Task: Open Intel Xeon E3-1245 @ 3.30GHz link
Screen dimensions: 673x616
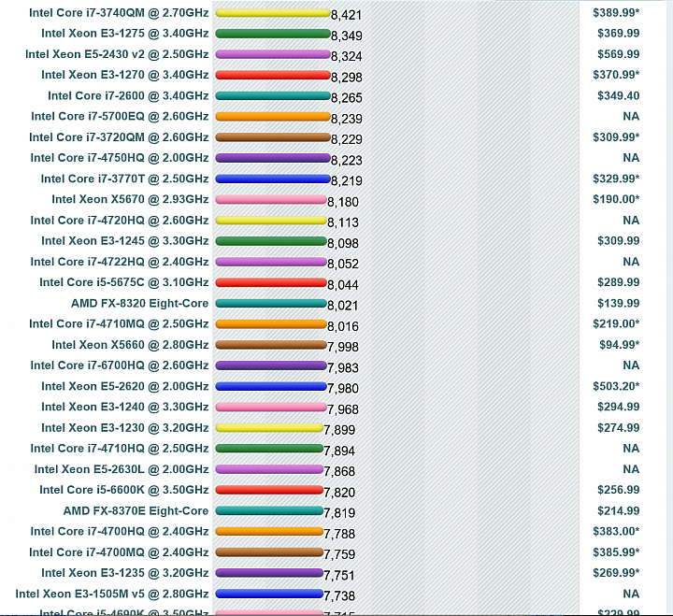Action: point(125,241)
